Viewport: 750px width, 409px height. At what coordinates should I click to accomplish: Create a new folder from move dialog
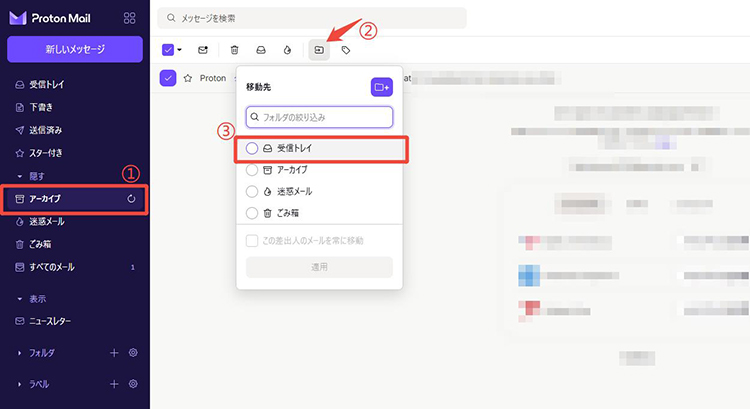[x=382, y=87]
